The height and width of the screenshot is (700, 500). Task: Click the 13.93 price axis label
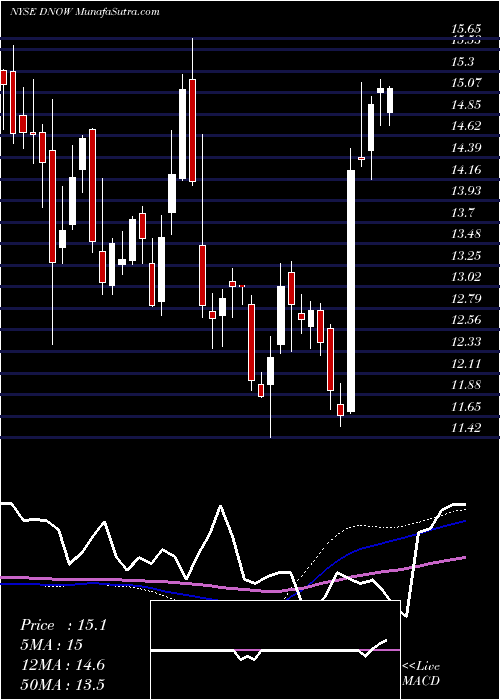coord(467,191)
